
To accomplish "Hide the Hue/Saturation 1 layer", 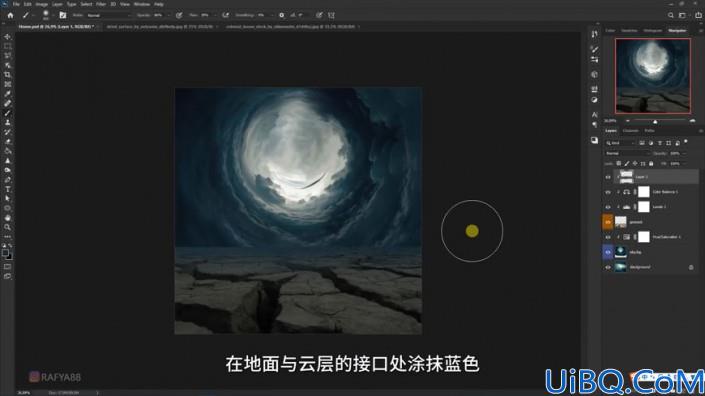I will coord(608,237).
